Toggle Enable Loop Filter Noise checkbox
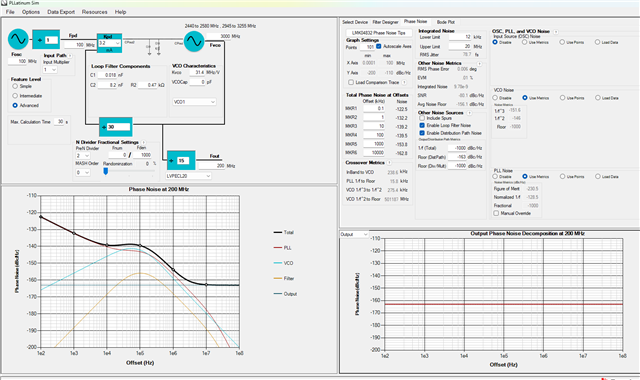Image resolution: width=640 pixels, height=380 pixels. coord(422,125)
